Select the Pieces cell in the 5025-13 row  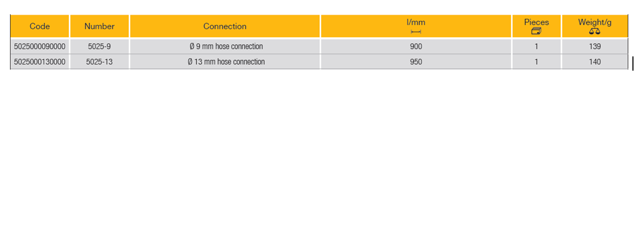[536, 62]
